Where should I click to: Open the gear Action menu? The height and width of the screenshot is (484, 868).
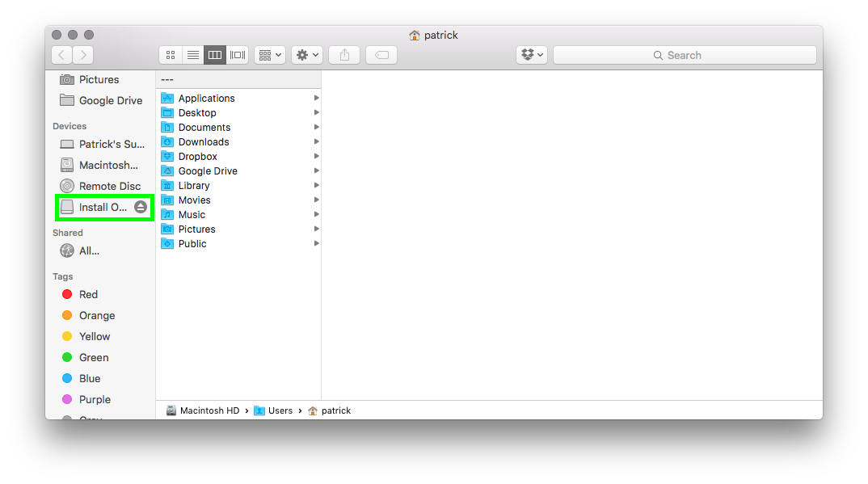click(x=306, y=55)
